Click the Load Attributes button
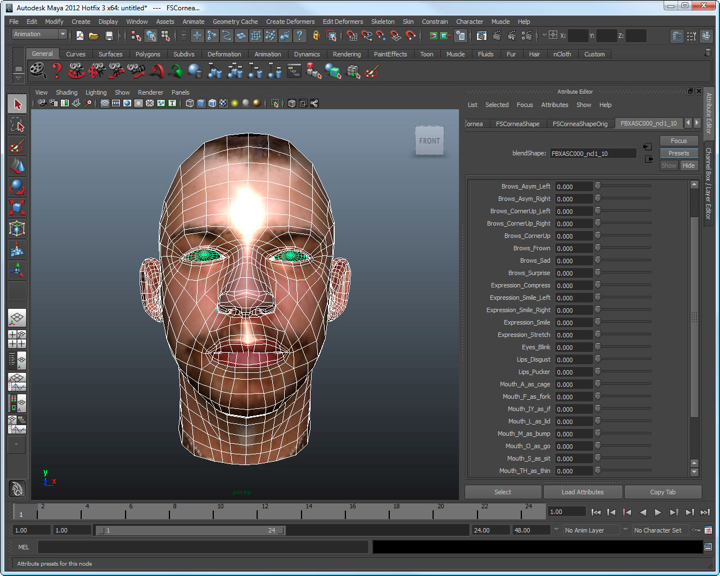This screenshot has width=720, height=576. click(x=582, y=492)
